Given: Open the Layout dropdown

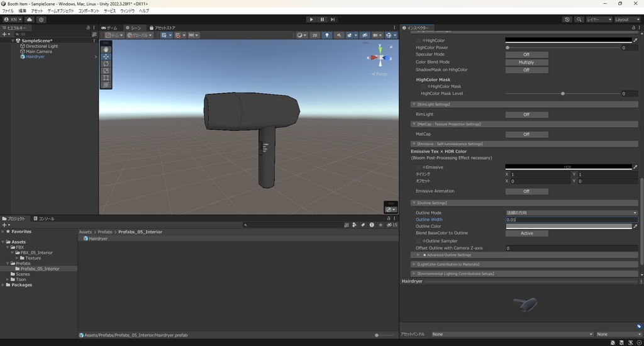Looking at the screenshot, I should click(627, 20).
